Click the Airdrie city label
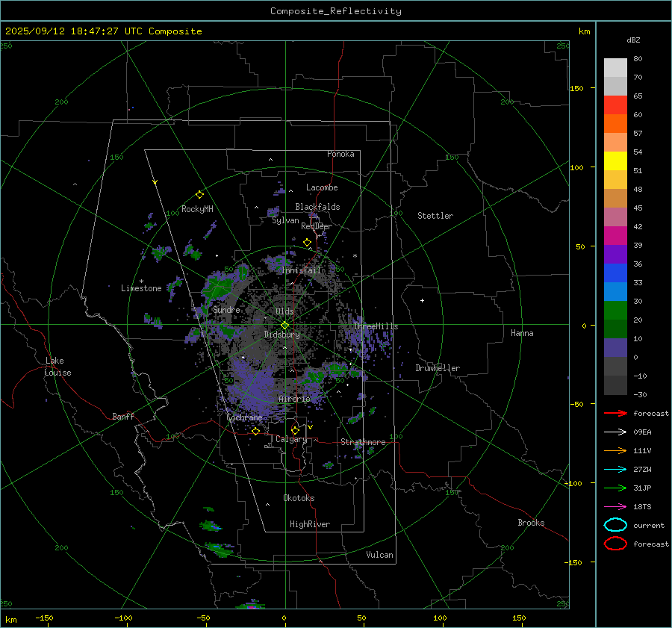 pos(294,399)
